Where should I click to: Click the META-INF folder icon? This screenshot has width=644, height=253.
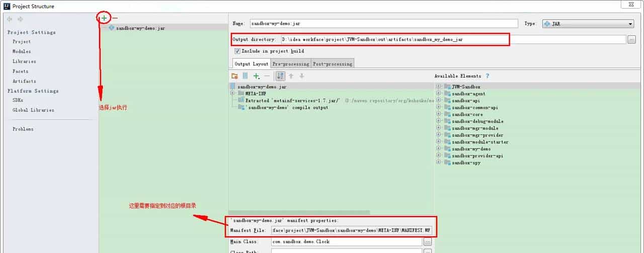[241, 94]
